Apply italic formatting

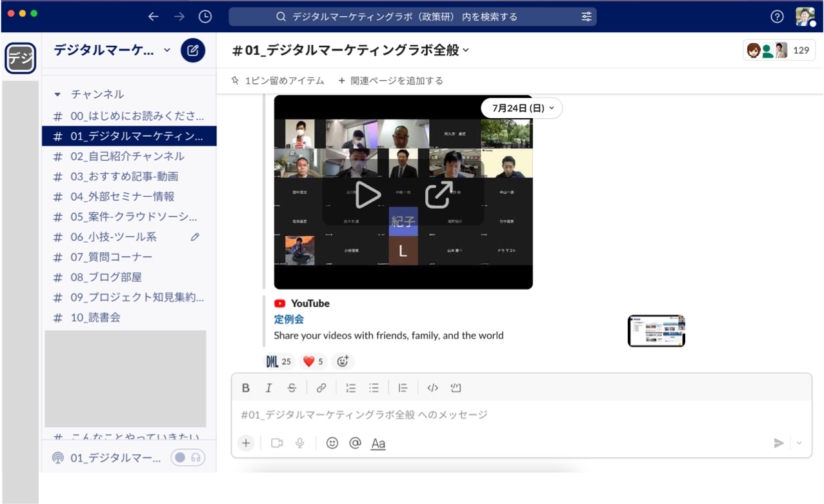click(x=268, y=388)
